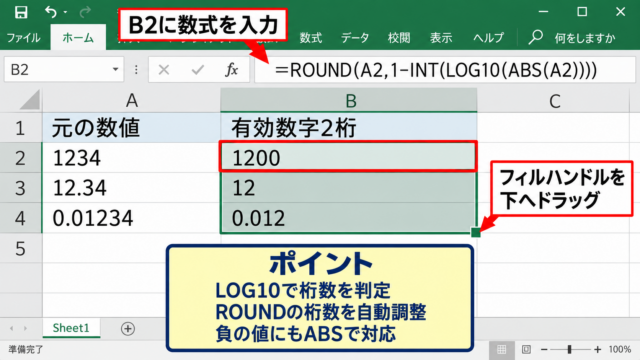Select column C header
The height and width of the screenshot is (360, 640).
[x=554, y=100]
